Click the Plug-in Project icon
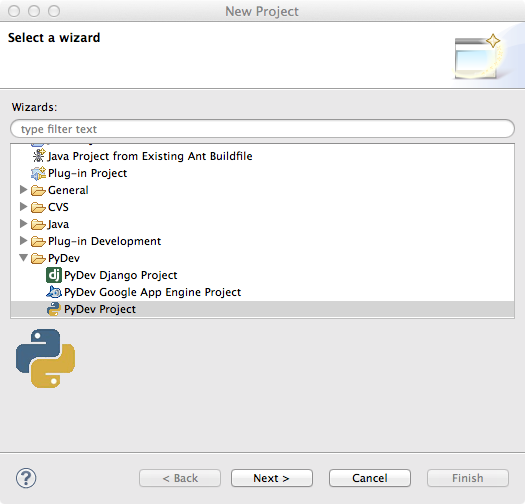Image resolution: width=525 pixels, height=504 pixels. pyautogui.click(x=38, y=173)
